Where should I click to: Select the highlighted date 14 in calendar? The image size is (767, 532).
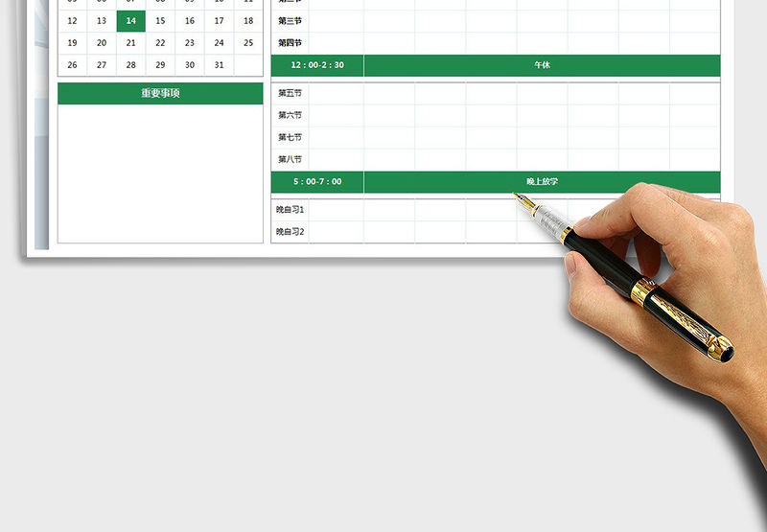pyautogui.click(x=130, y=21)
